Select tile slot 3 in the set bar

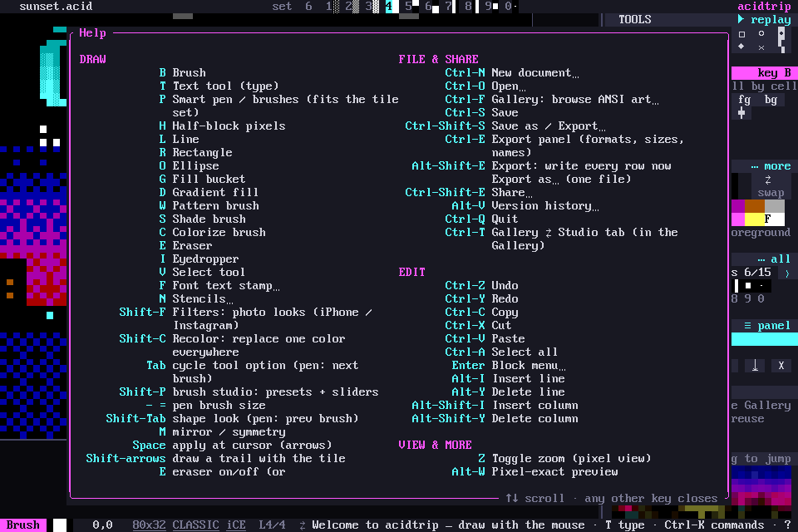click(372, 7)
